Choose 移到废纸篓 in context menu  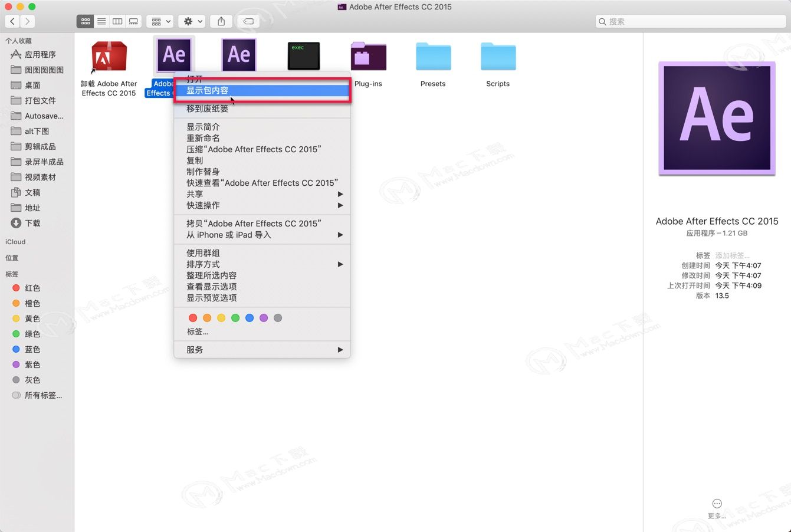pyautogui.click(x=262, y=109)
